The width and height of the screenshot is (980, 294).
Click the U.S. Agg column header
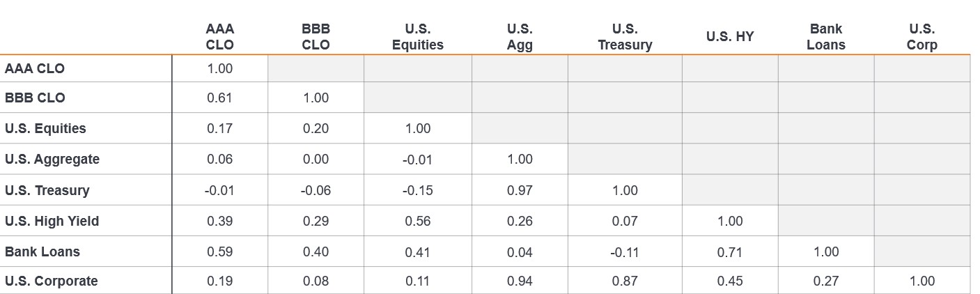tap(520, 37)
